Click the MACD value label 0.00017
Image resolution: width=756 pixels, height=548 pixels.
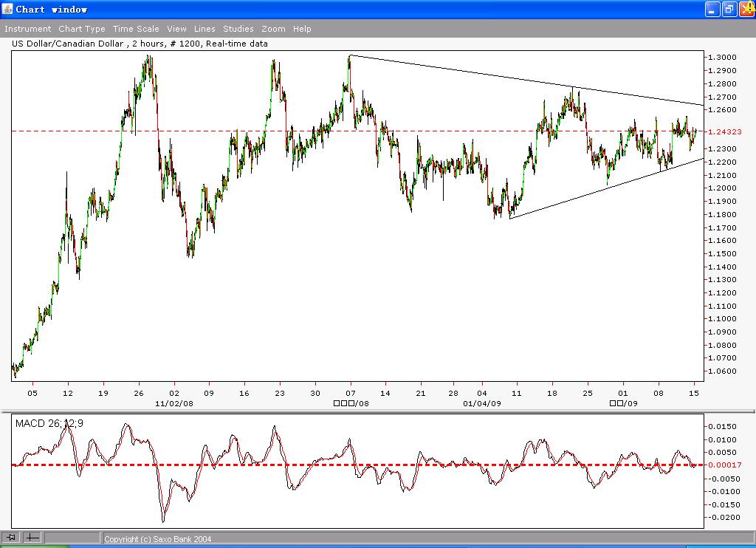725,465
